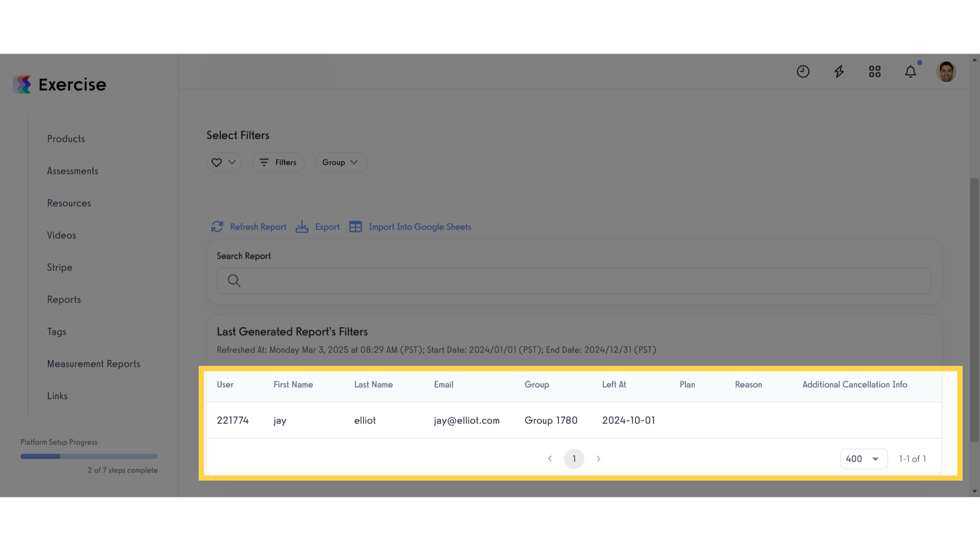Open the 400 rows-per-page dropdown
The image size is (980, 551).
864,459
